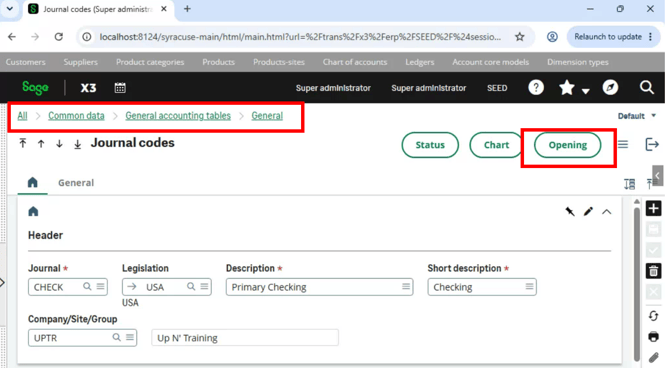Click the Journal field lookup magnifier
Screen dimensions: 666x368
[x=87, y=286]
